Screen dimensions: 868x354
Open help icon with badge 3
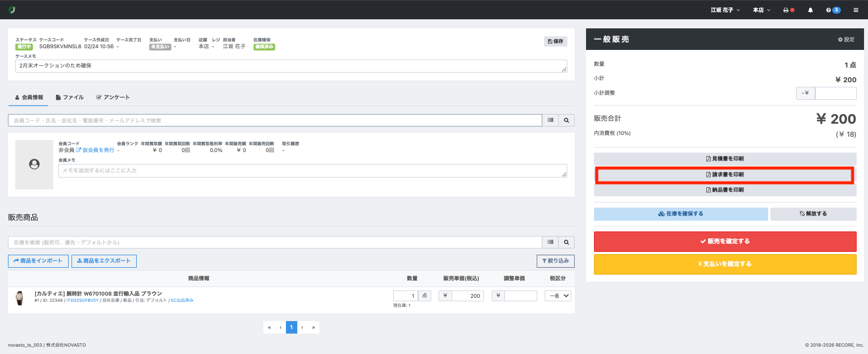[x=833, y=10]
